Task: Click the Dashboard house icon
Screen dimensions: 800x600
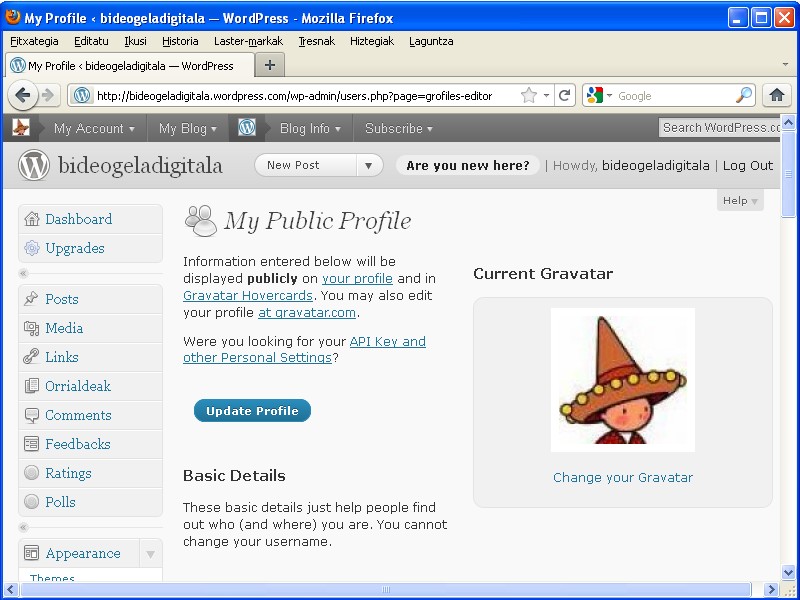Action: [32, 219]
